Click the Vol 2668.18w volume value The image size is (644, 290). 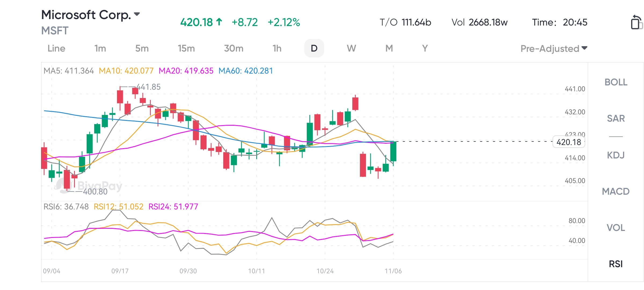click(x=480, y=22)
